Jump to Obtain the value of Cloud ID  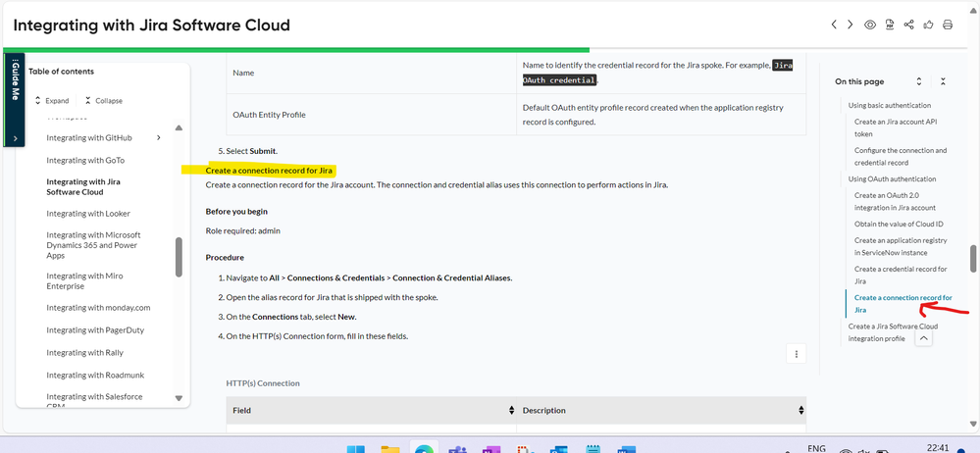[x=899, y=224]
